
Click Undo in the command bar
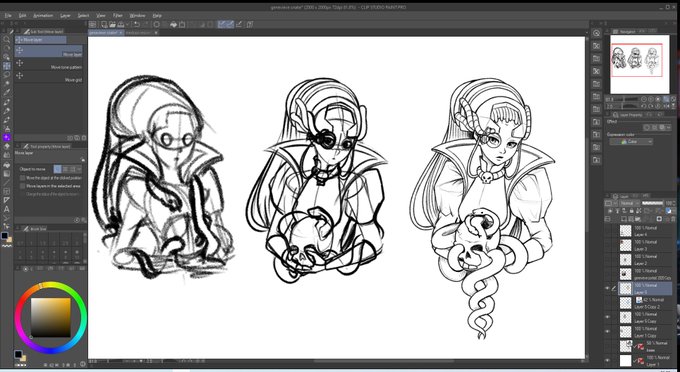pyautogui.click(x=136, y=24)
